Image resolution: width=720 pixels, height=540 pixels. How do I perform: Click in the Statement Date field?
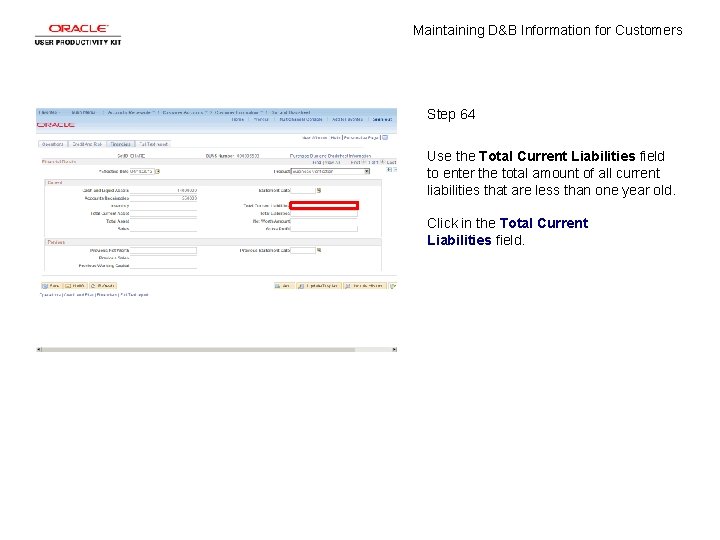(x=303, y=190)
